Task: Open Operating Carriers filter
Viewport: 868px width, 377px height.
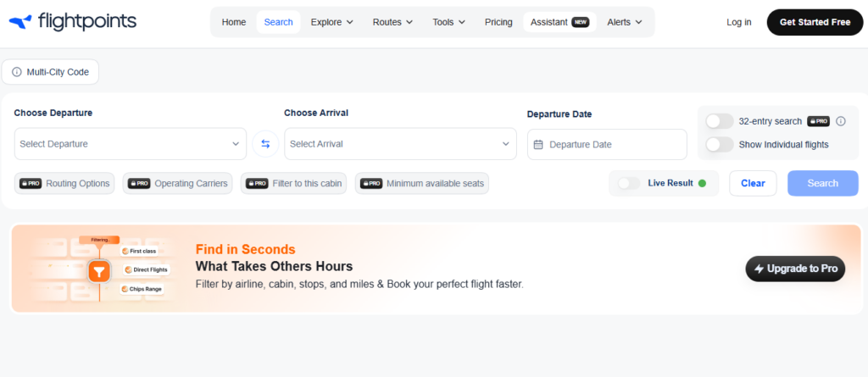Action: (178, 183)
